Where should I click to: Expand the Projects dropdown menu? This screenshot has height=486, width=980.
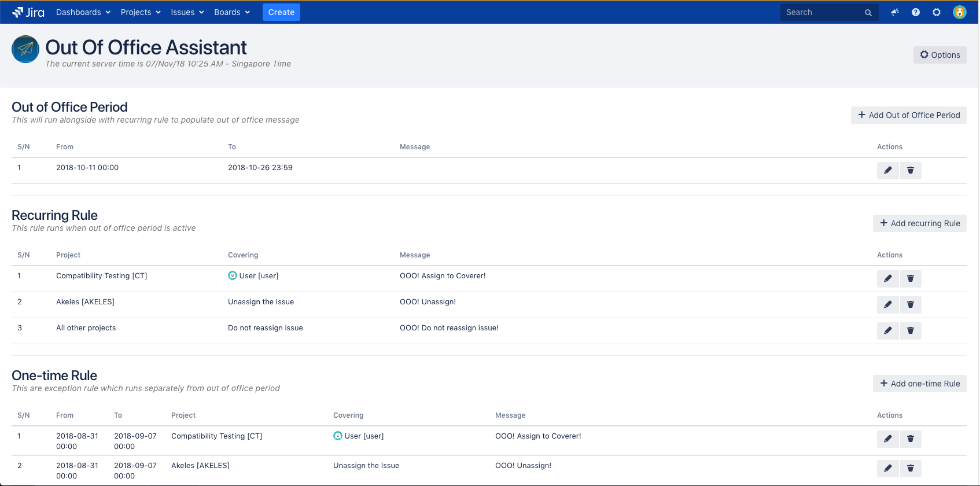[x=140, y=12]
